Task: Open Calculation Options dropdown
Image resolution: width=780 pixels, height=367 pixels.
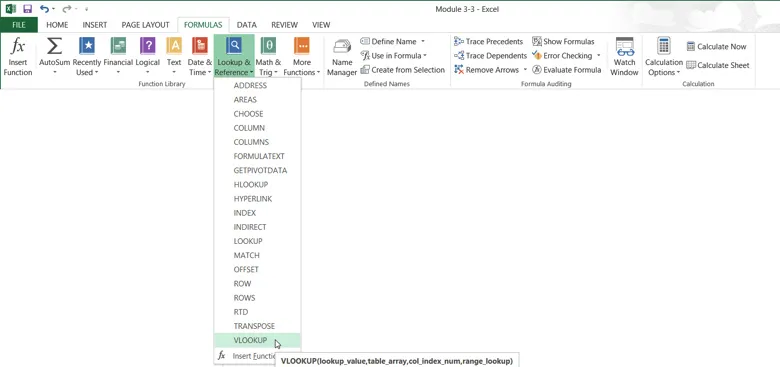Action: pos(664,57)
